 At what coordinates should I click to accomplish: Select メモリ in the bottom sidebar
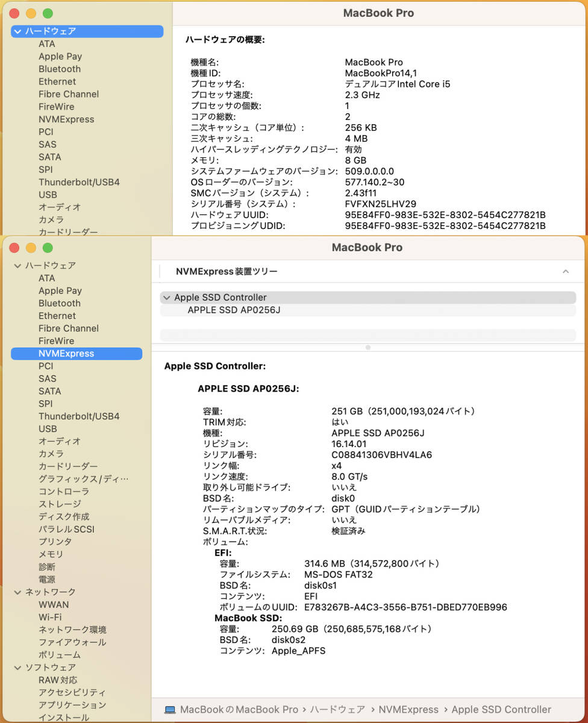51,554
